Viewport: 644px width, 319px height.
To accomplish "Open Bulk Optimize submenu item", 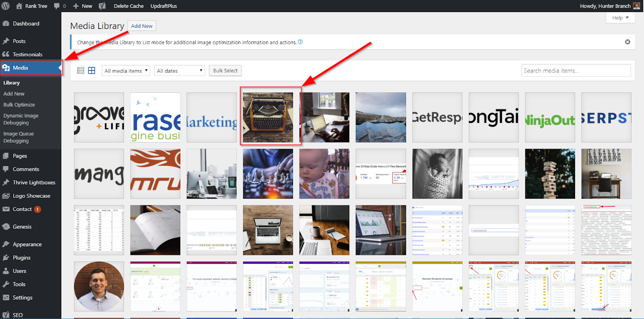I will pos(19,105).
